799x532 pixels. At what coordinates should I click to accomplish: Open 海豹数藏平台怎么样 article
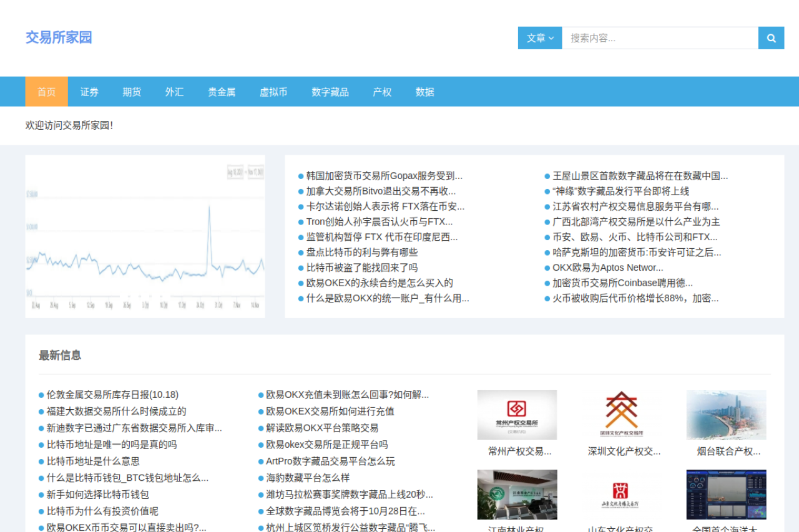[x=308, y=478]
